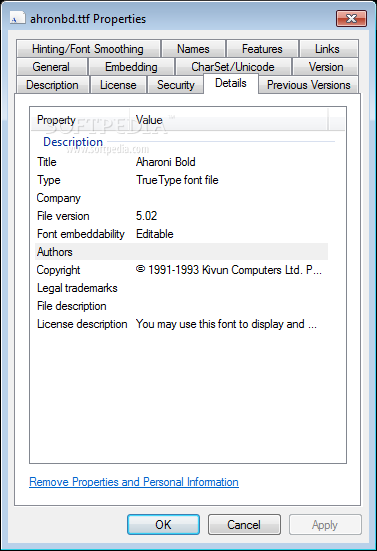Viewport: 377px width, 551px height.
Task: Select the File description row
Action: point(181,306)
